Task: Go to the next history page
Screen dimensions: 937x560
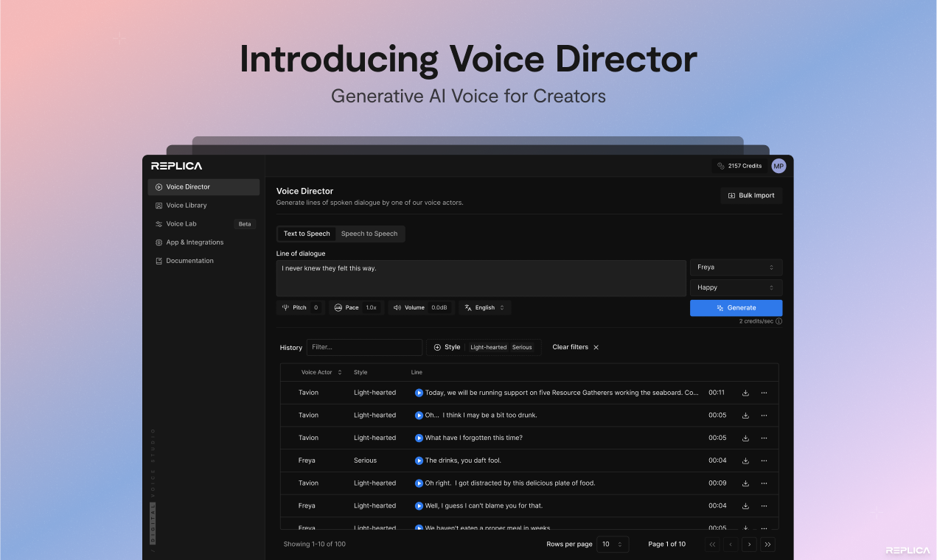Action: coord(749,545)
